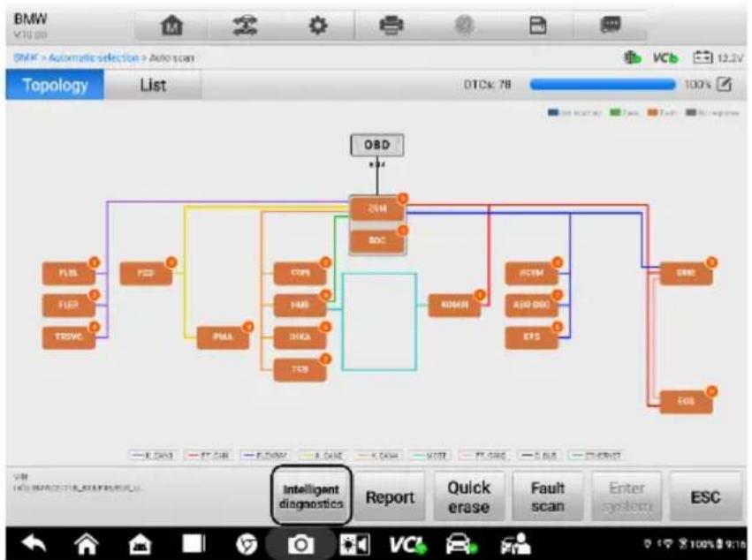Open the MaxiSys car-house shortcut in bottom bar

(x=140, y=544)
